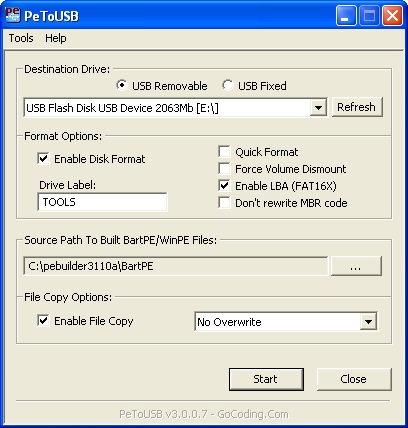Tick Don't rewrite MBR code
This screenshot has height=428, width=408.
[x=224, y=203]
